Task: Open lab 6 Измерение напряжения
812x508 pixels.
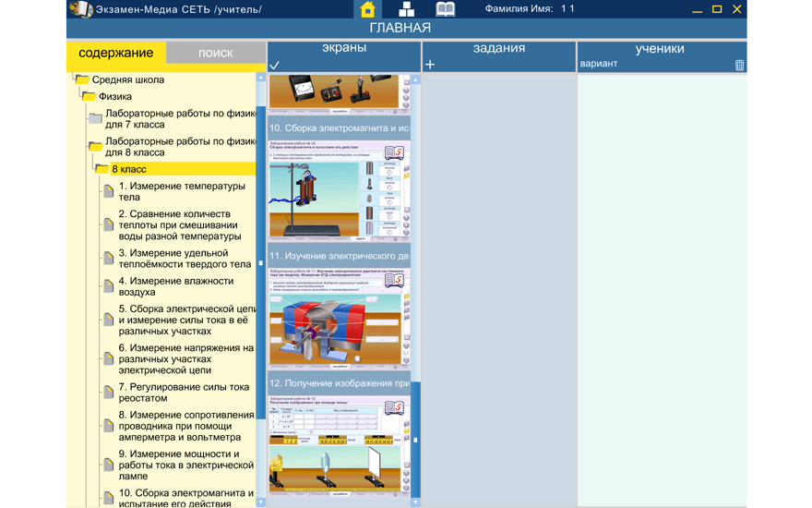Action: pyautogui.click(x=185, y=358)
